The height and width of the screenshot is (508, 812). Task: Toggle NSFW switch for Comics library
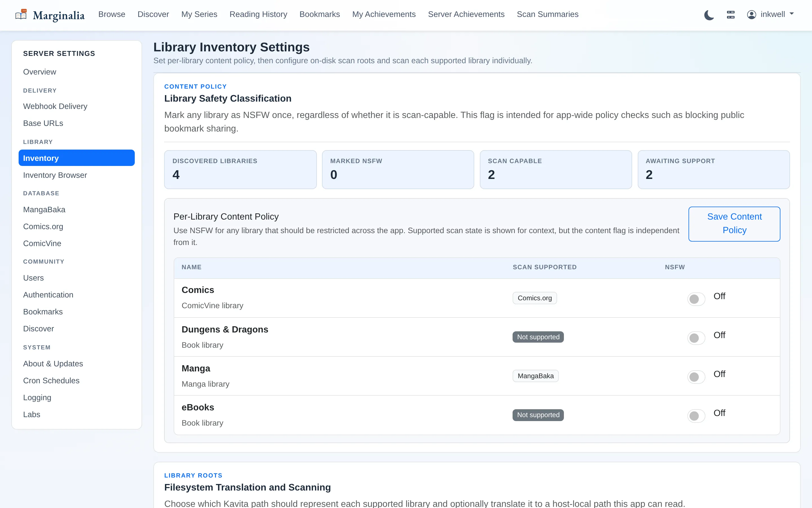click(696, 299)
